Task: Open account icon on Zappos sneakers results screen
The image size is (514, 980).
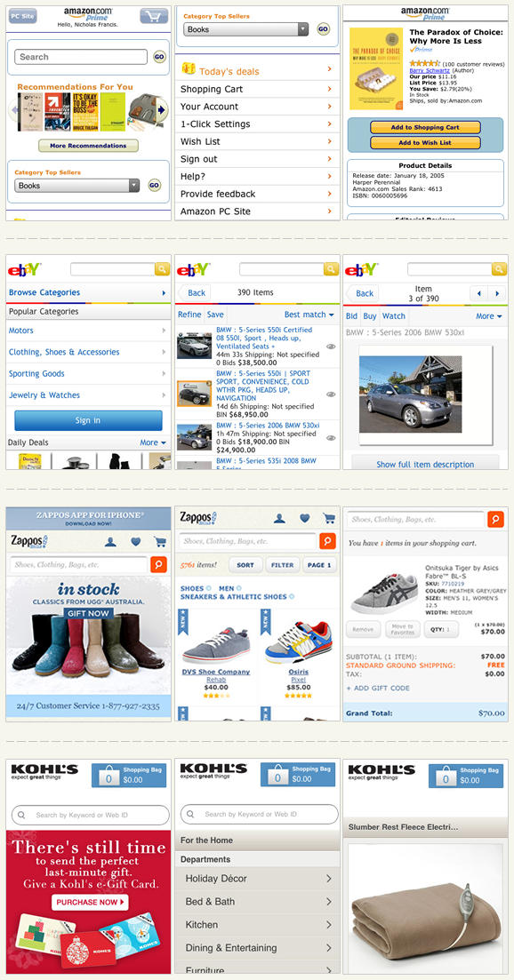Action: [279, 517]
